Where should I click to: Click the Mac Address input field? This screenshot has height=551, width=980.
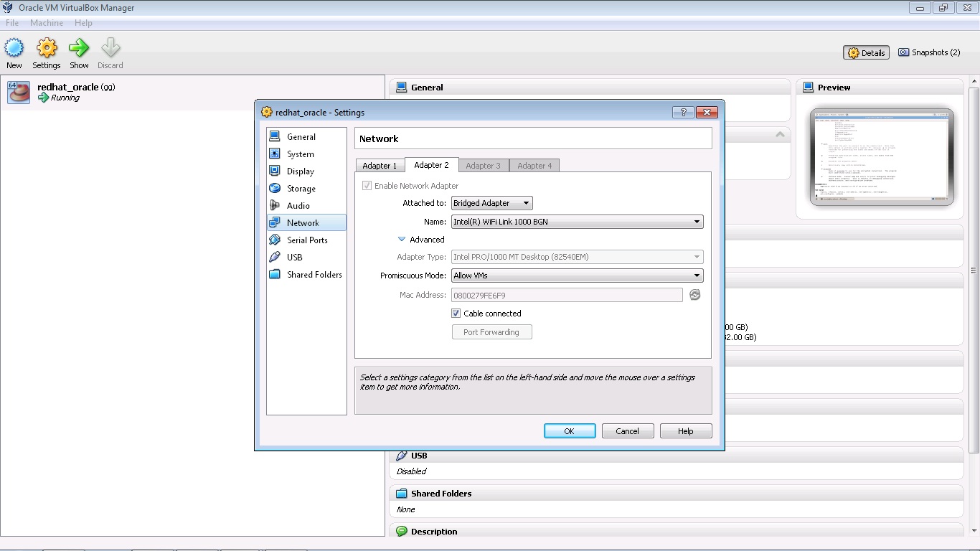click(567, 295)
